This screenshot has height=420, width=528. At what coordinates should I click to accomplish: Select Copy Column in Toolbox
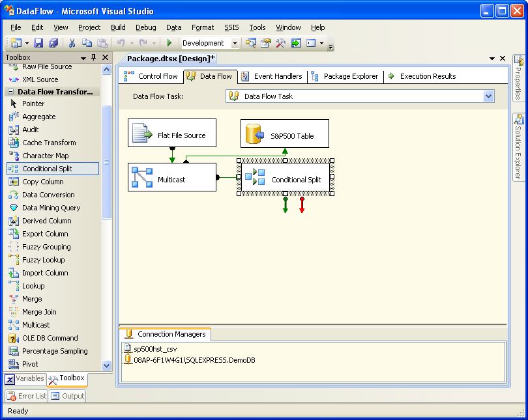53,182
